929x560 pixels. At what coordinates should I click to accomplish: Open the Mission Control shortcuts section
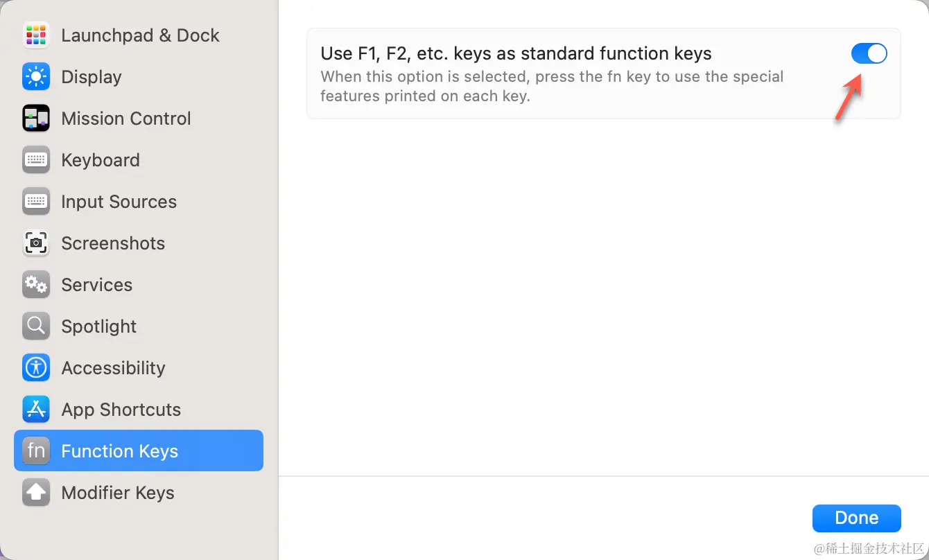tap(125, 119)
